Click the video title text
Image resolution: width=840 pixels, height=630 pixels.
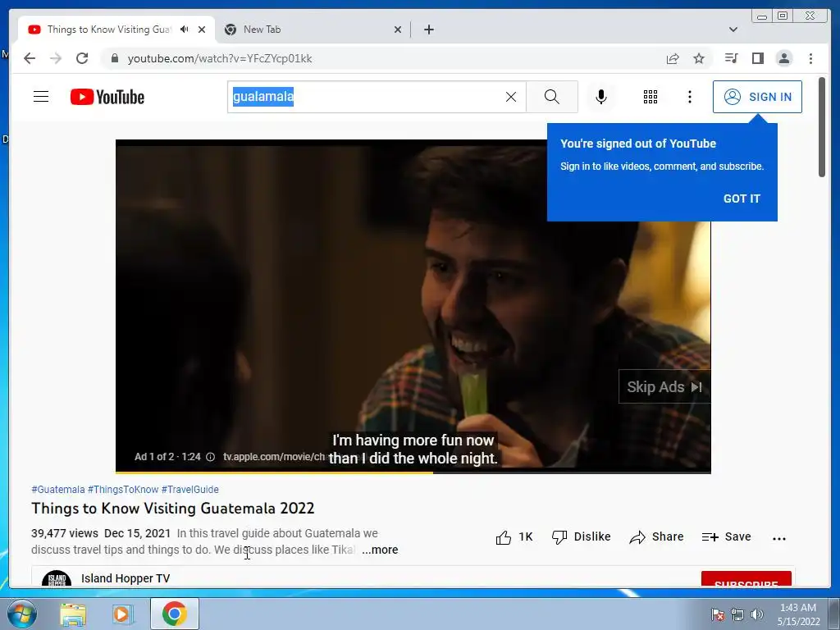coord(172,509)
